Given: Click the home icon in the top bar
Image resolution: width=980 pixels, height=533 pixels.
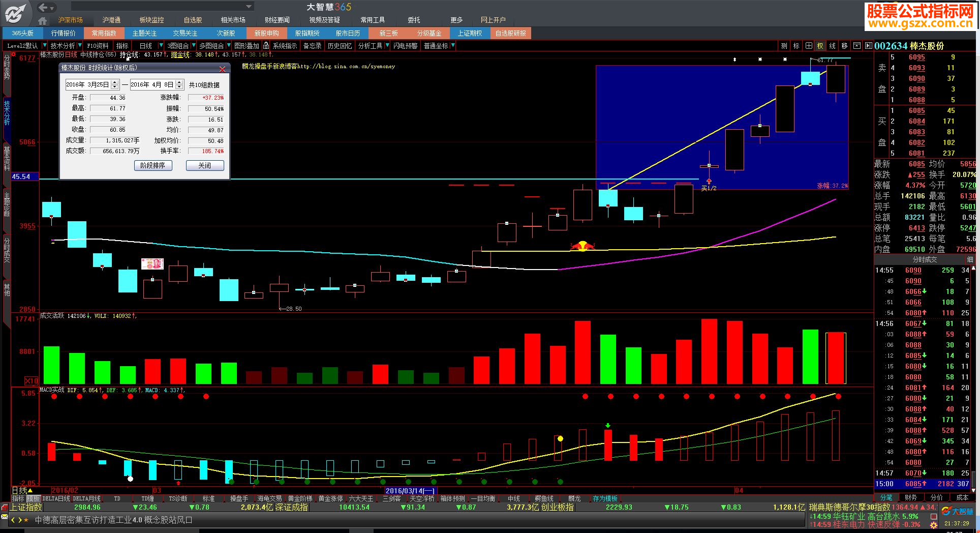Looking at the screenshot, I should coord(43,20).
